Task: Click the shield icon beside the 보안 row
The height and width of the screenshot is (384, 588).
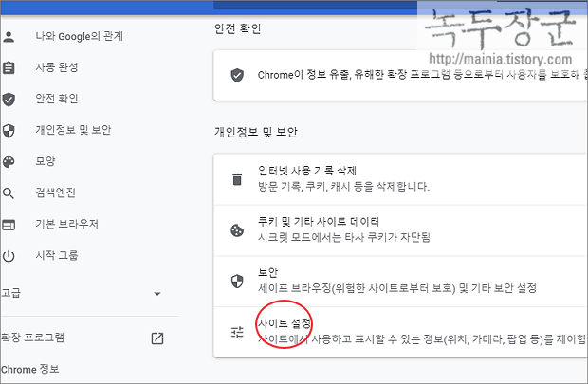Action: [237, 282]
